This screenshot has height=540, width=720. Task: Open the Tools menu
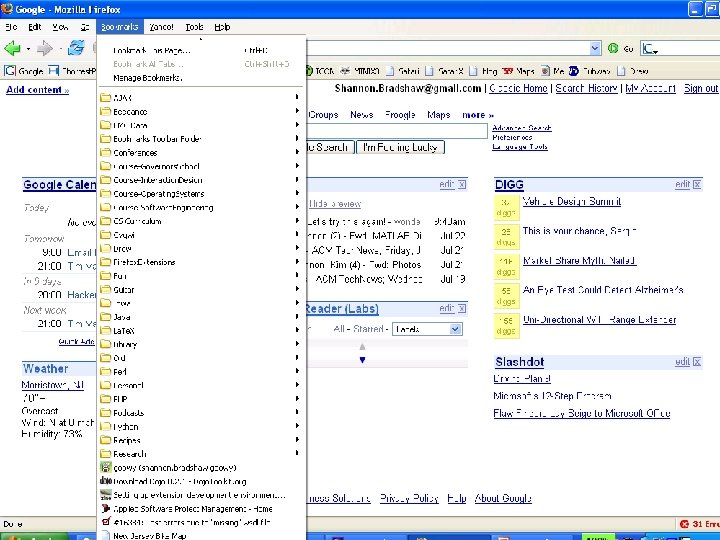194,27
